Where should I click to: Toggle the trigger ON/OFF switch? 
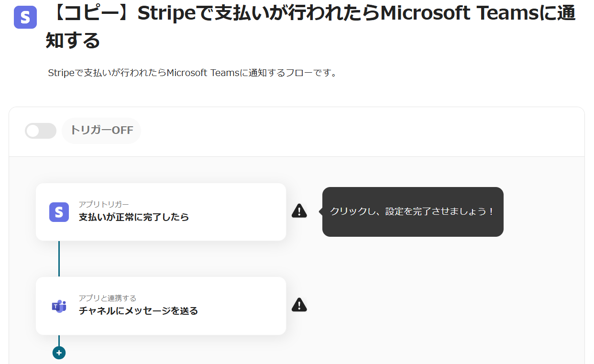[41, 131]
